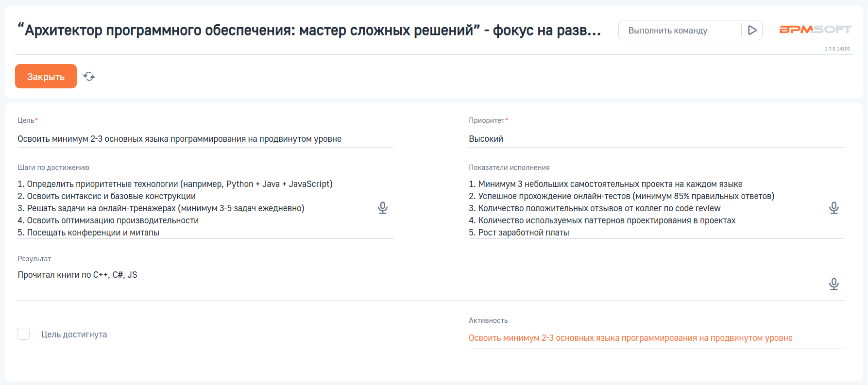The height and width of the screenshot is (385, 868).
Task: Click the refresh arrows icon next to Закрыть
Action: 89,76
